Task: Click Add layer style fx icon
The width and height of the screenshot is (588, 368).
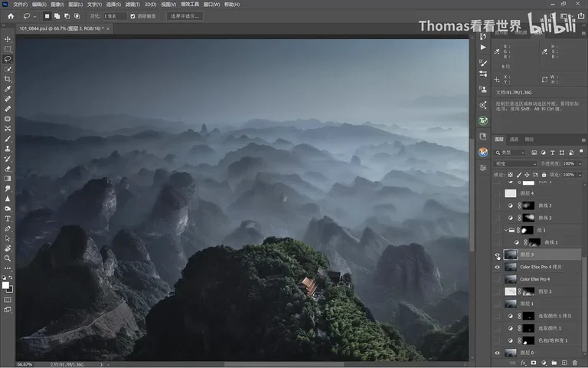Action: point(523,363)
